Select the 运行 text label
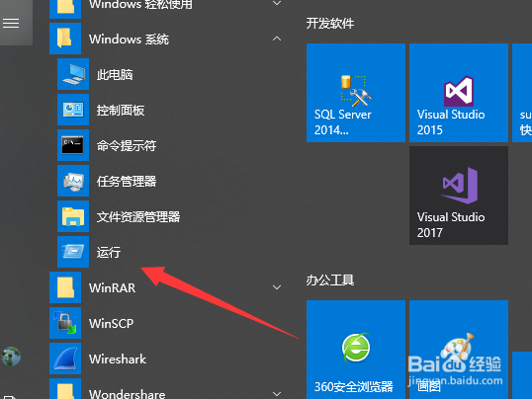Image resolution: width=532 pixels, height=399 pixels. point(109,253)
